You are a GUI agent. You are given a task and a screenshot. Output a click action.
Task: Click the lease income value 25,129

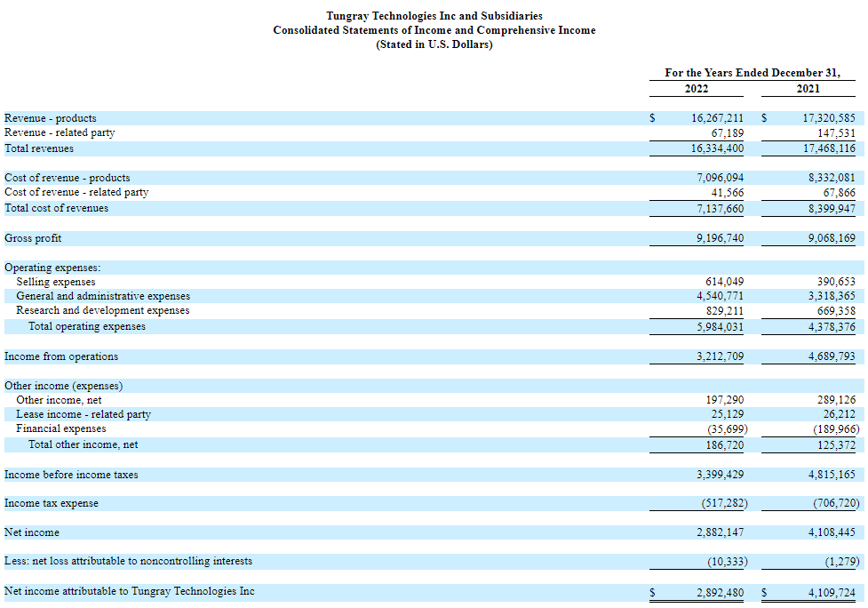point(728,414)
